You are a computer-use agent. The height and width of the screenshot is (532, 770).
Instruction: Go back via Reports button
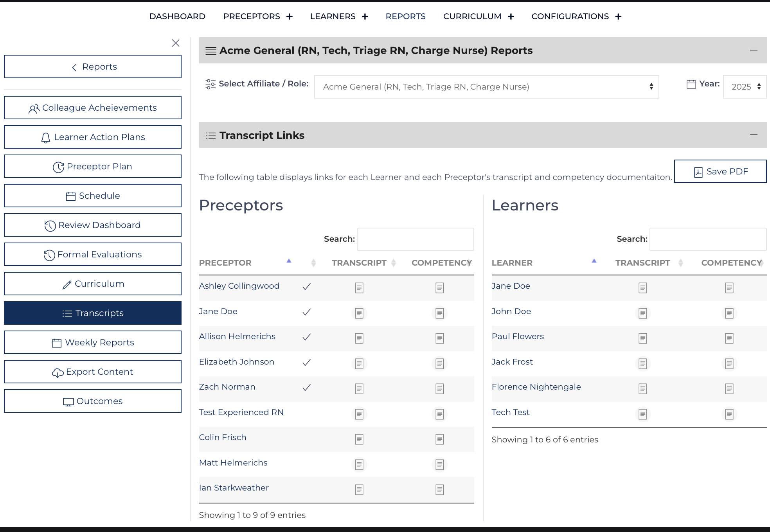[x=93, y=66]
